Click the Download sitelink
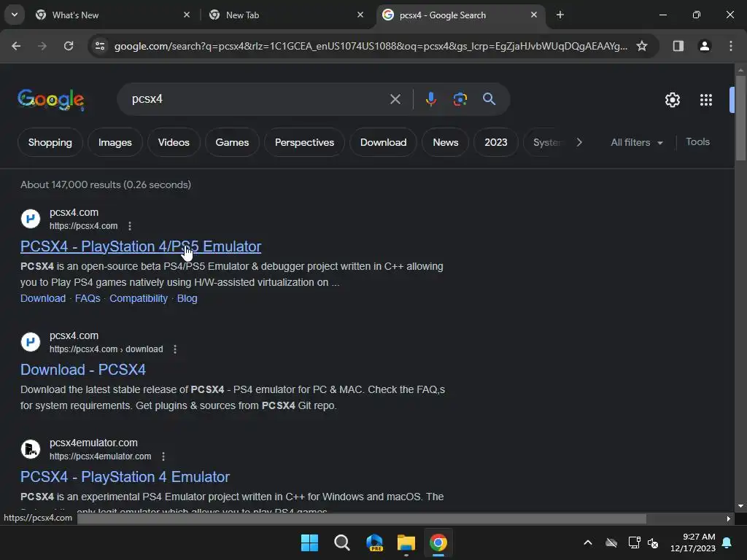747x560 pixels. click(x=43, y=298)
